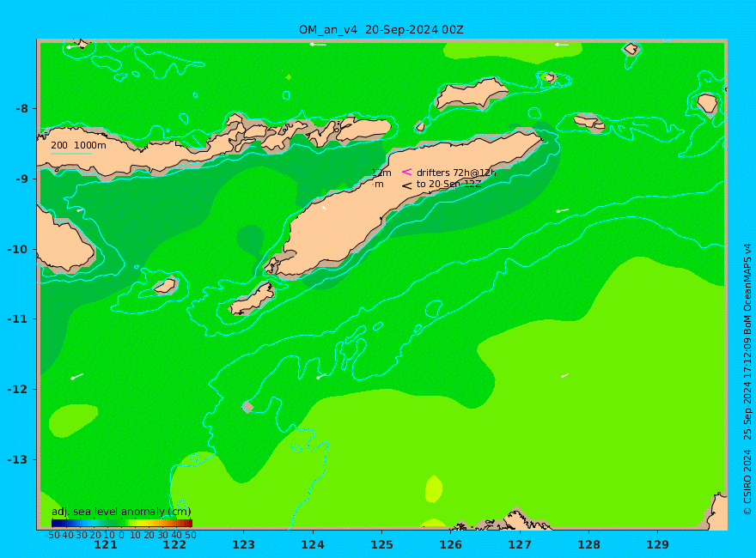Click the white current arrow near 12°S 127.6°E

click(565, 375)
